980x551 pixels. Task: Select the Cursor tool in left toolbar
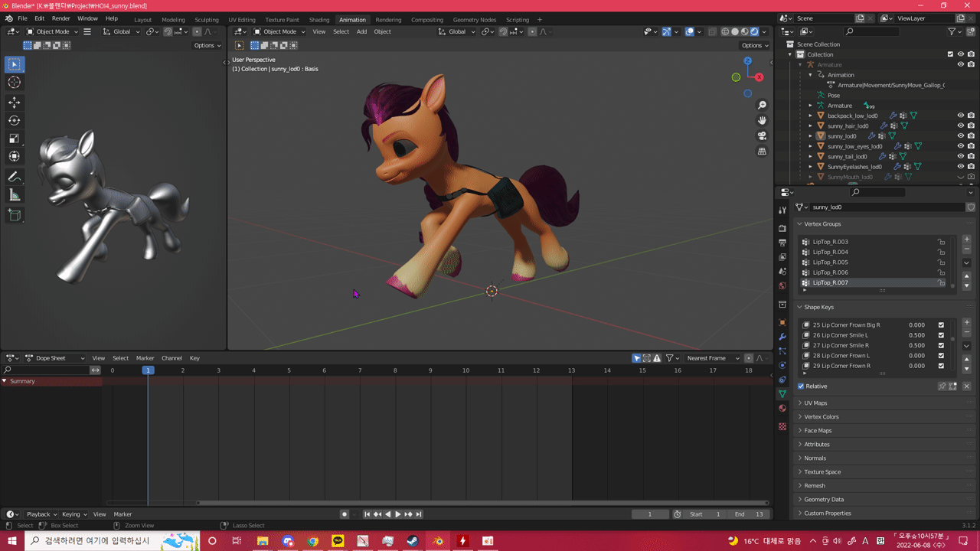(x=15, y=83)
